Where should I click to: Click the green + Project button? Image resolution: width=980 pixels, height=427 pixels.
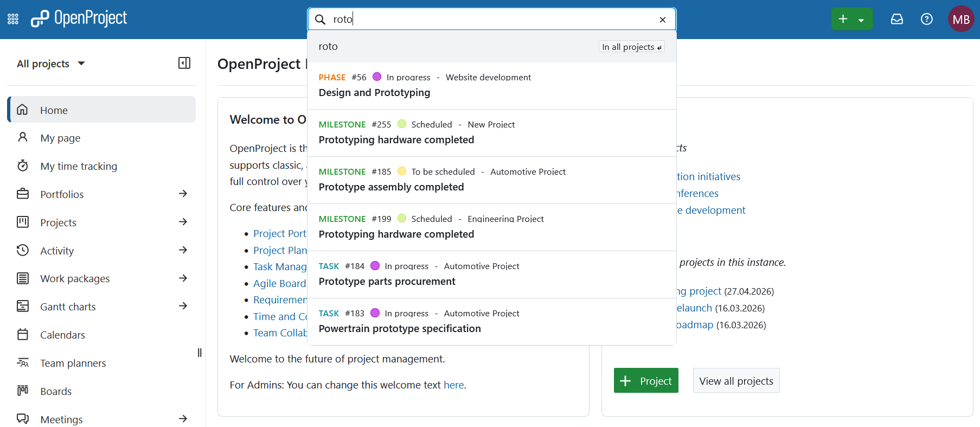tap(646, 381)
